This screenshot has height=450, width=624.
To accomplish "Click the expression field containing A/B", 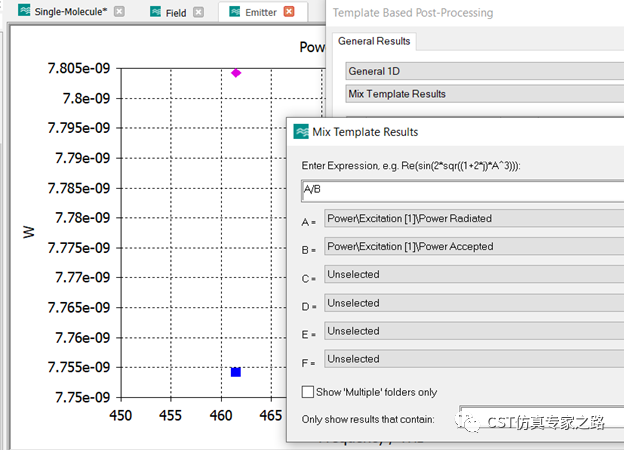I will 462,188.
